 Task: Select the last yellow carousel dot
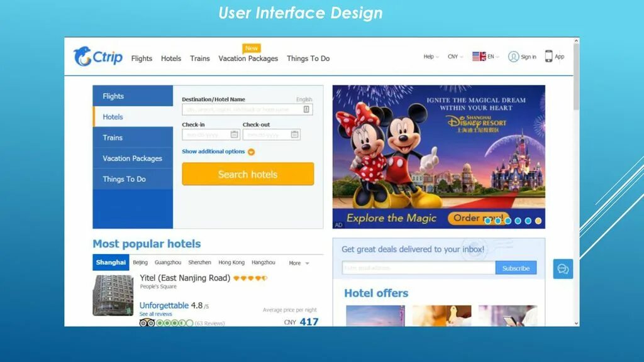click(538, 221)
